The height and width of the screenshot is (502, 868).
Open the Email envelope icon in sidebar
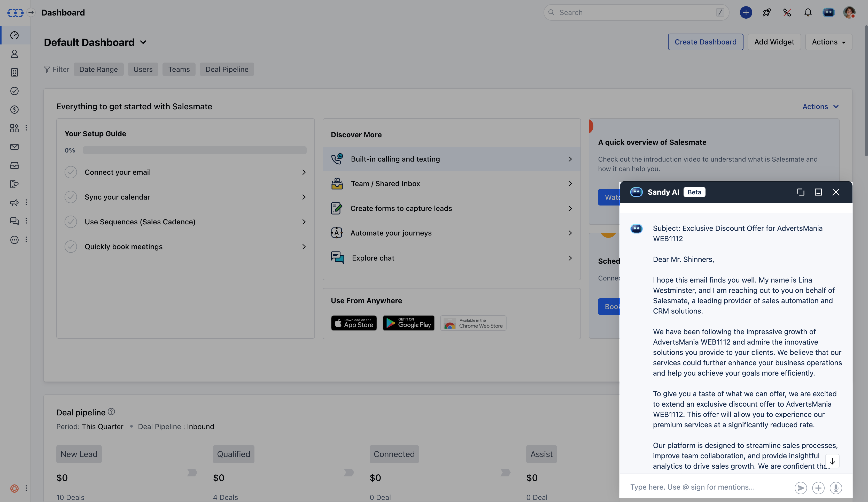click(14, 147)
